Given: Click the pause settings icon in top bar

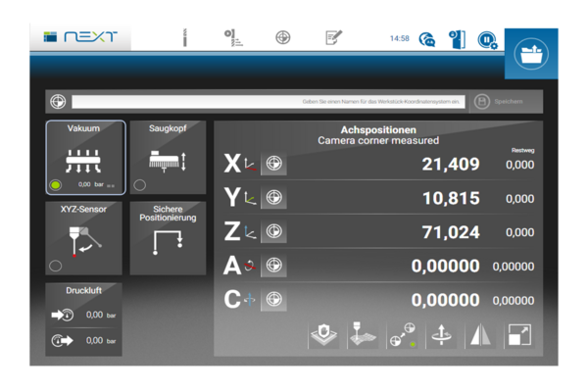Looking at the screenshot, I should coord(487,39).
